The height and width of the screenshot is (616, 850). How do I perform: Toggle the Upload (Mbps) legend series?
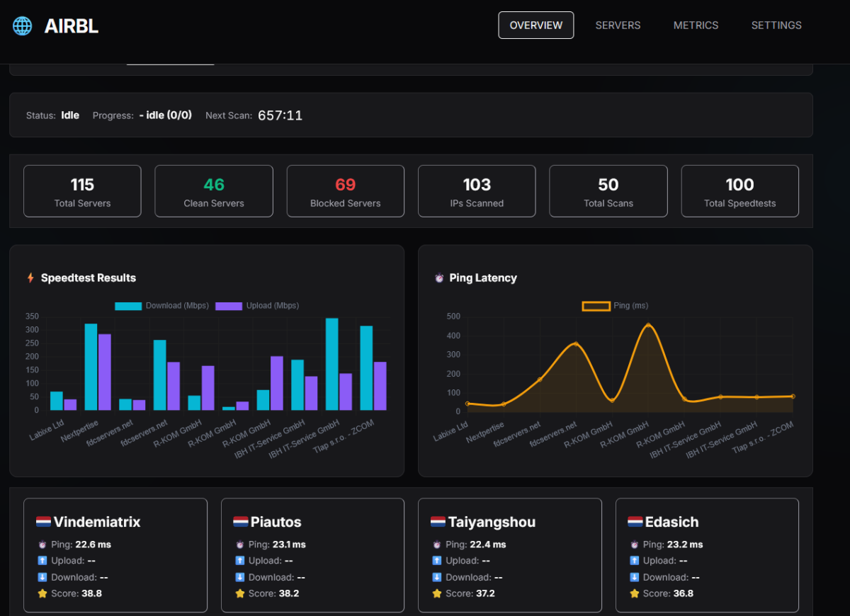(257, 306)
